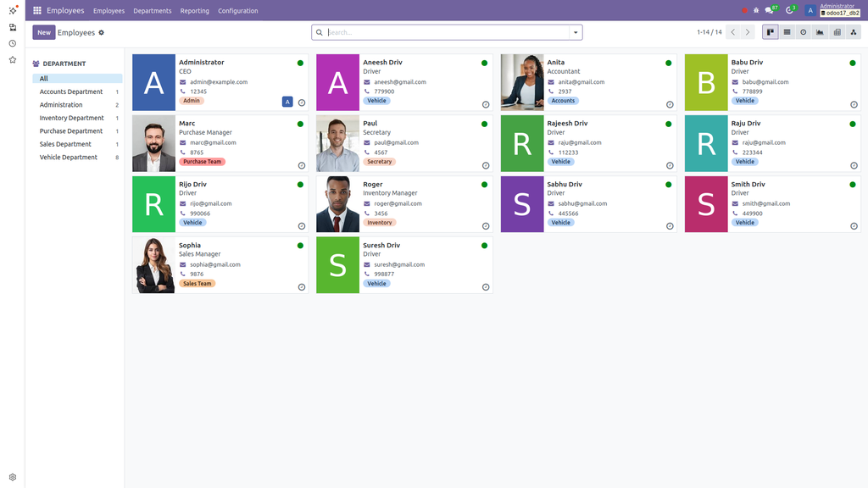Open the Activity view

(804, 32)
